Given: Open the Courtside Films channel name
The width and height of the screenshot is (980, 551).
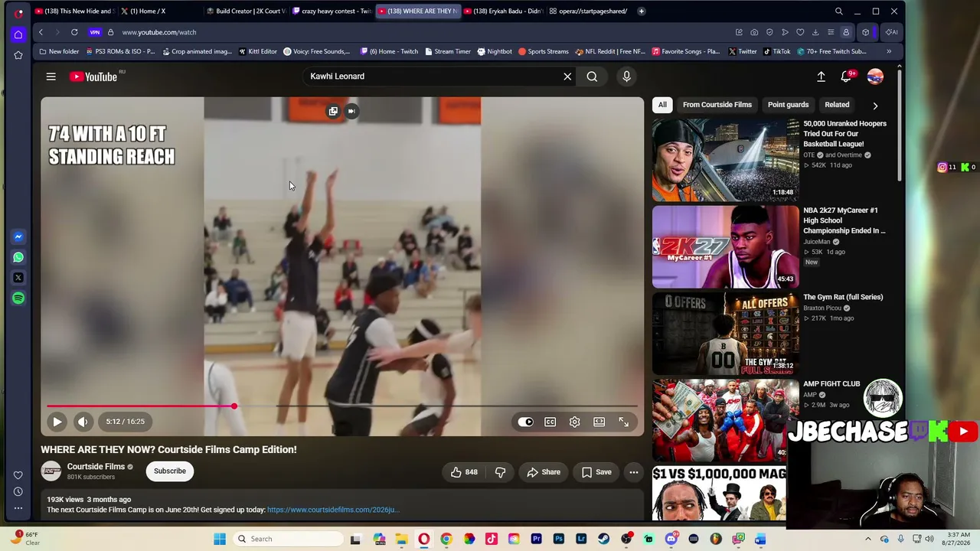Looking at the screenshot, I should tap(96, 467).
